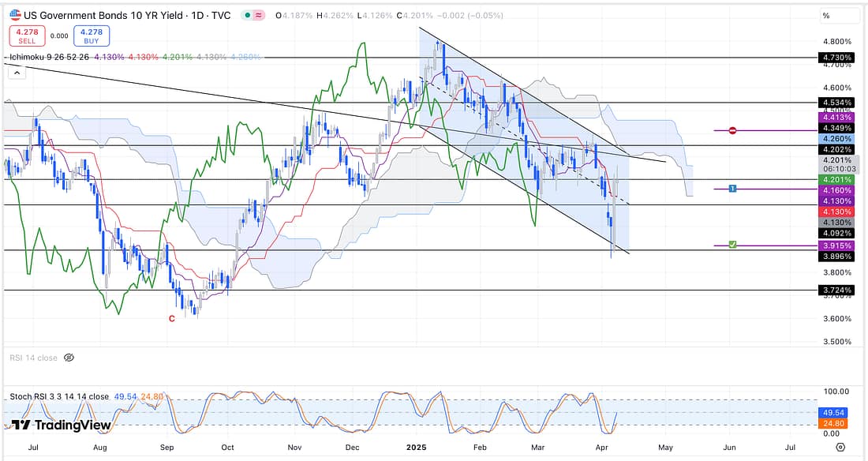This screenshot has height=461, width=868.
Task: Click the green checkmark target marker
Action: 733,245
